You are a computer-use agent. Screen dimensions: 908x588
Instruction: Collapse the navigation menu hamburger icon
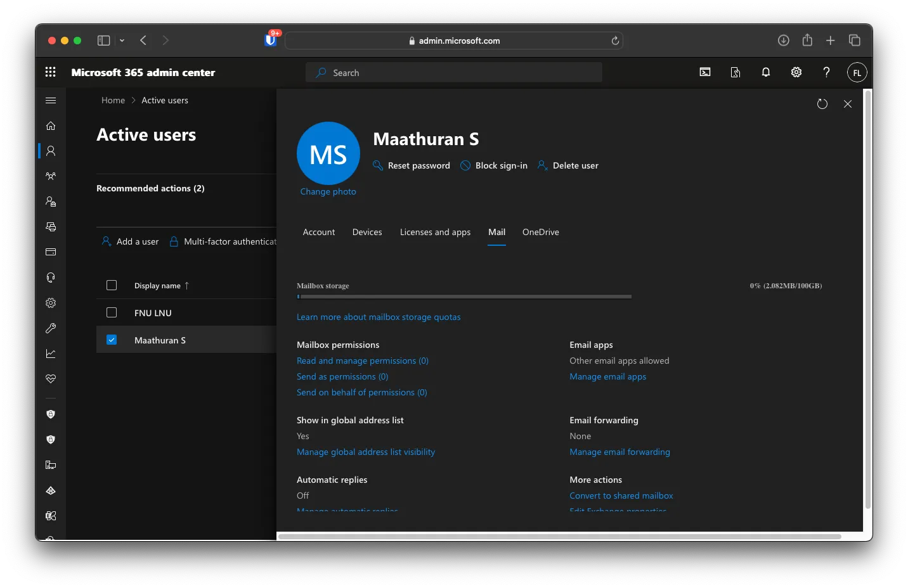51,100
